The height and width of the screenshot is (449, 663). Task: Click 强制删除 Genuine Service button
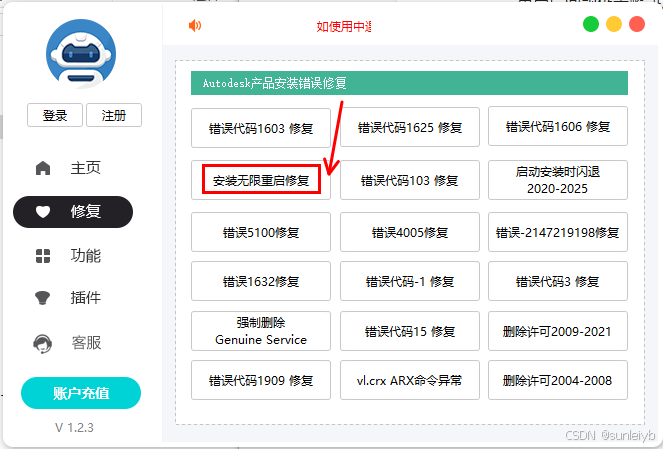point(261,331)
